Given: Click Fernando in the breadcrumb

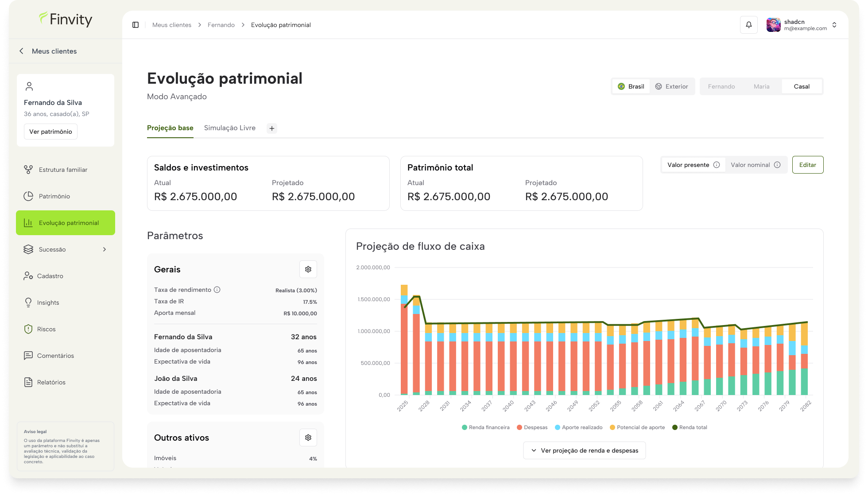Looking at the screenshot, I should coord(221,25).
